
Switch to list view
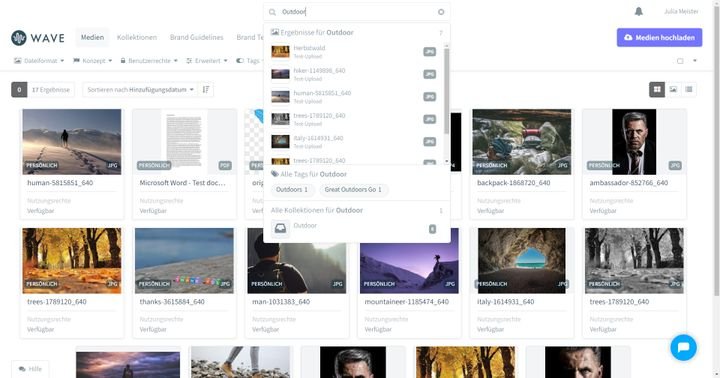coord(689,90)
